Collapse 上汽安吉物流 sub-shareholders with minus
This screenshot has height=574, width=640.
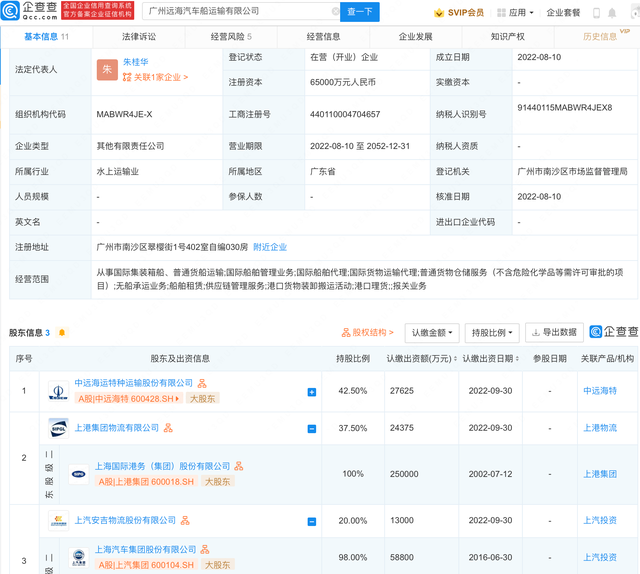[312, 522]
